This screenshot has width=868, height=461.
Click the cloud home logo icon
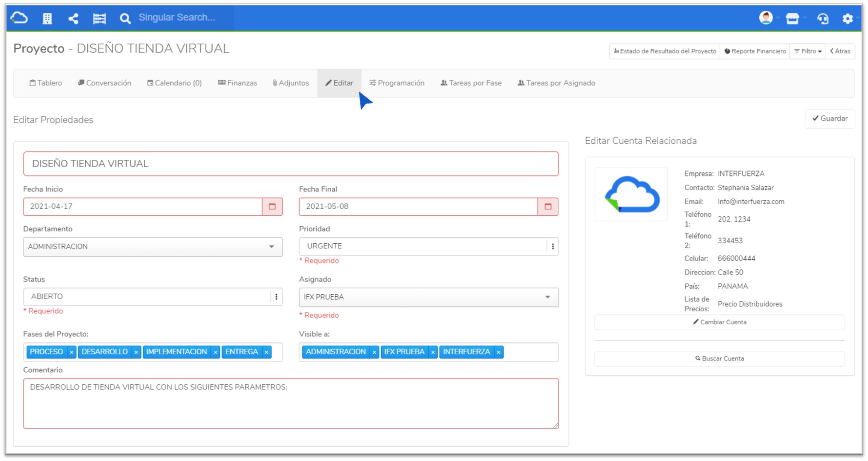19,18
